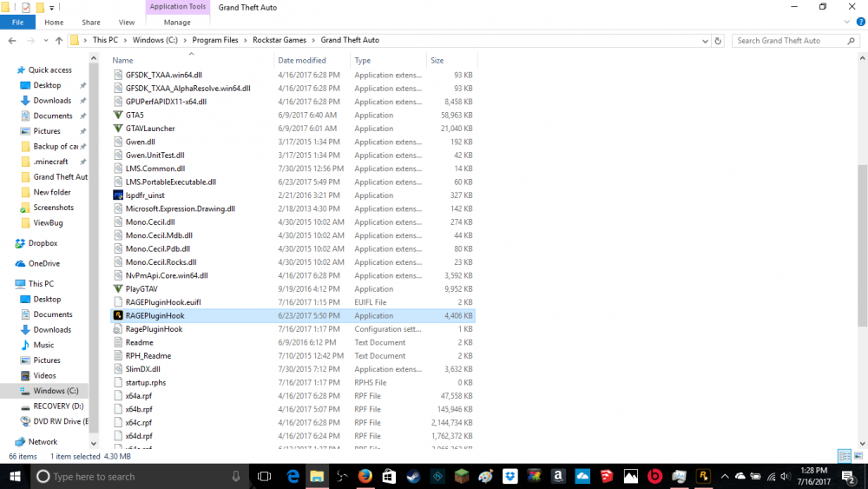
Task: Switch to the Home ribbon tab
Action: point(54,23)
